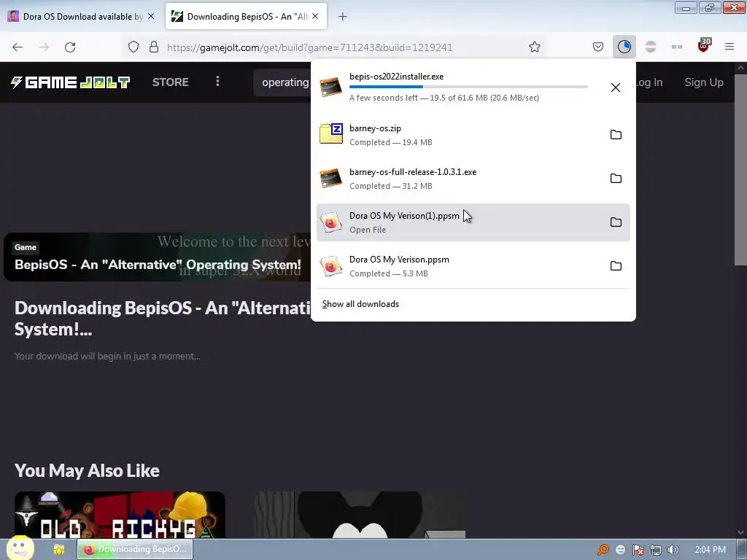Image resolution: width=747 pixels, height=560 pixels.
Task: Show Dora OS My Verison.ppsm in folder
Action: 616,266
